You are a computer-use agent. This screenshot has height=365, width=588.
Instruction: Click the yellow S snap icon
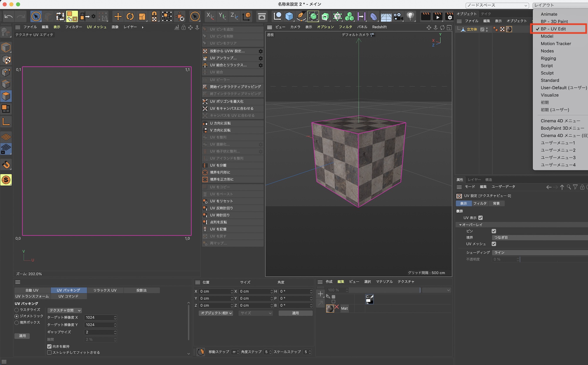coord(6,180)
